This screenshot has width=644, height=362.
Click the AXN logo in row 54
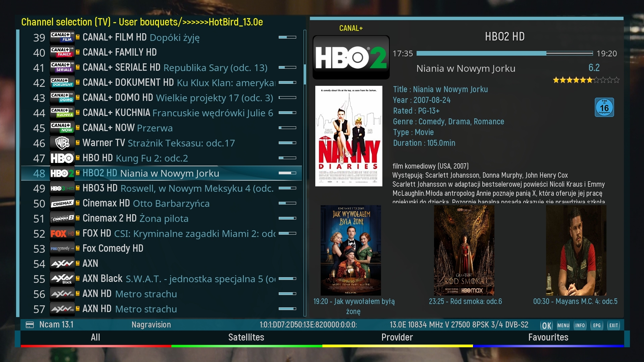[x=62, y=264]
